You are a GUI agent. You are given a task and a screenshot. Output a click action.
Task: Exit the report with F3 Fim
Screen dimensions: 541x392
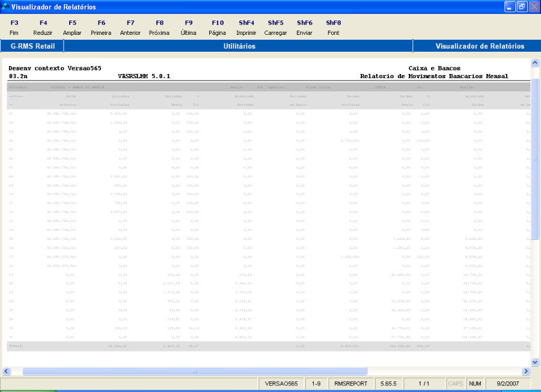14,27
